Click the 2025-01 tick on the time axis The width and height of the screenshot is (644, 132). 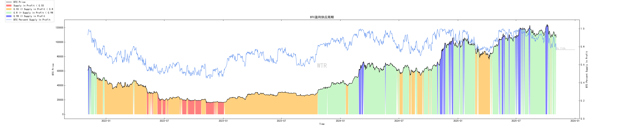[x=458, y=121]
